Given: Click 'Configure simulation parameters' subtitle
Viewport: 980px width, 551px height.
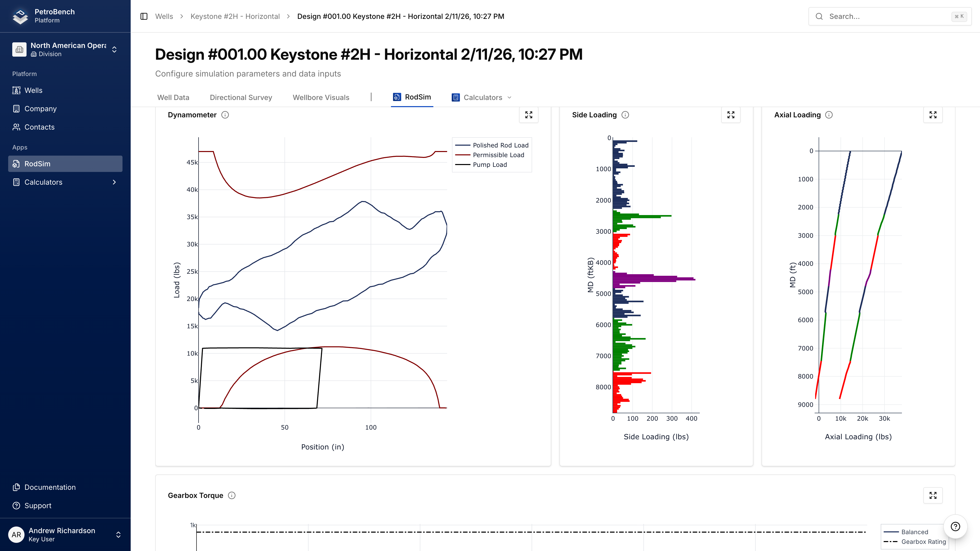Looking at the screenshot, I should (x=248, y=74).
